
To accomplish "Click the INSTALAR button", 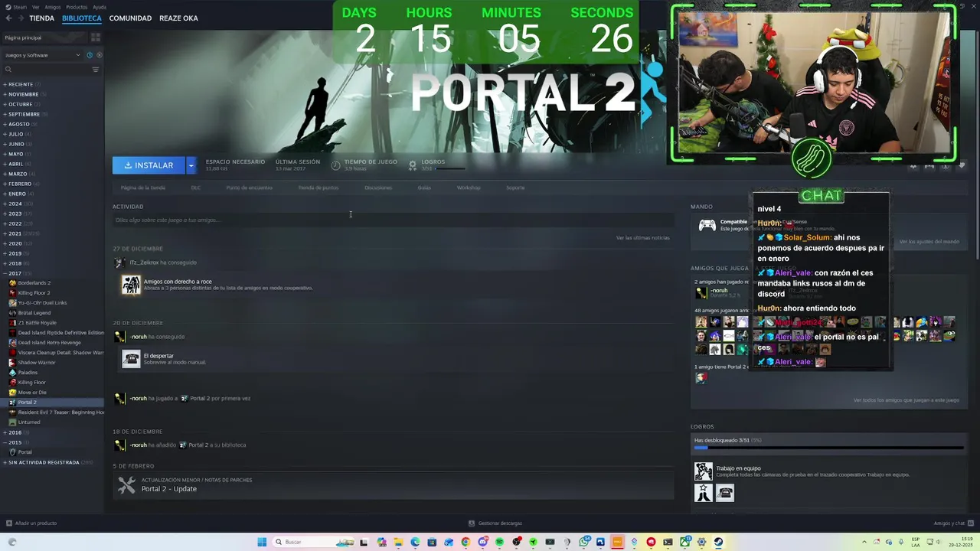I will tap(149, 165).
